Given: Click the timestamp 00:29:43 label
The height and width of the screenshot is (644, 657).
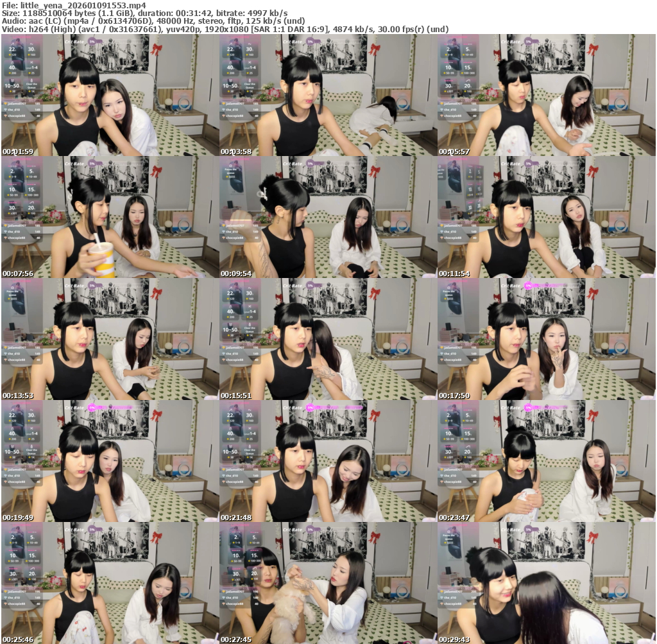Looking at the screenshot, I should click(455, 640).
